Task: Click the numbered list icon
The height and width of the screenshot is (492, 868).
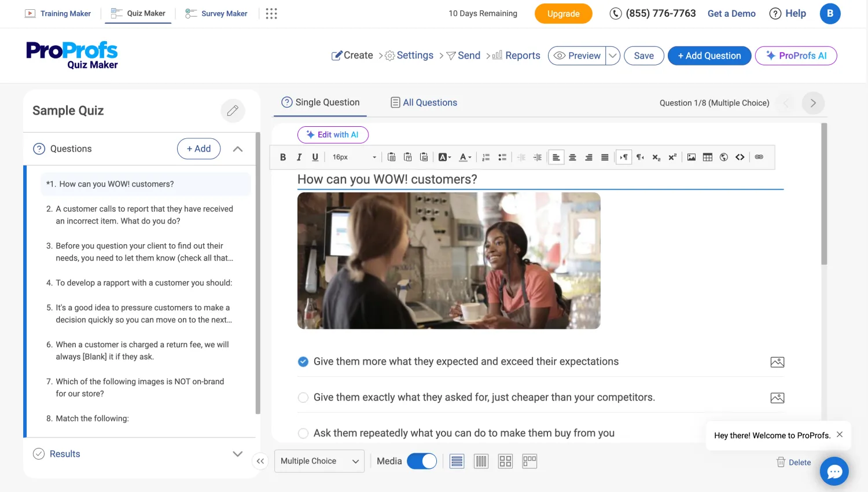Action: [486, 157]
